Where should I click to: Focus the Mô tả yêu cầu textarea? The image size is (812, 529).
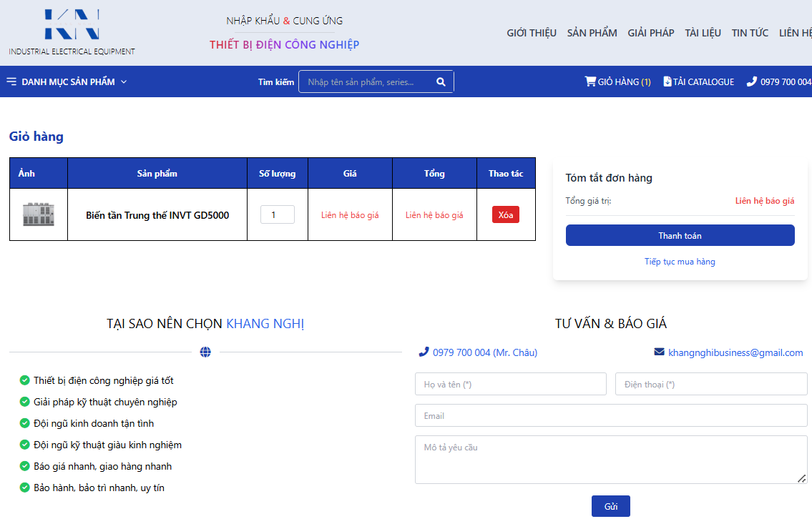(x=611, y=460)
